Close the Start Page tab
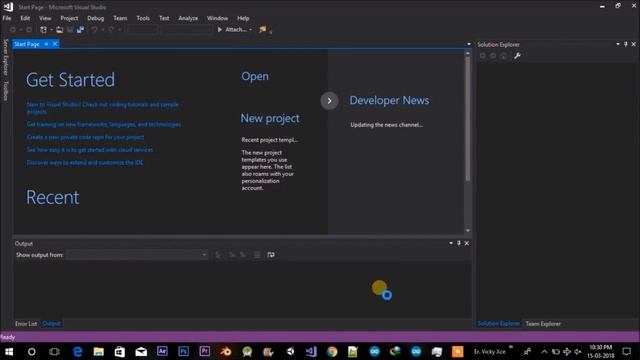 (x=55, y=44)
